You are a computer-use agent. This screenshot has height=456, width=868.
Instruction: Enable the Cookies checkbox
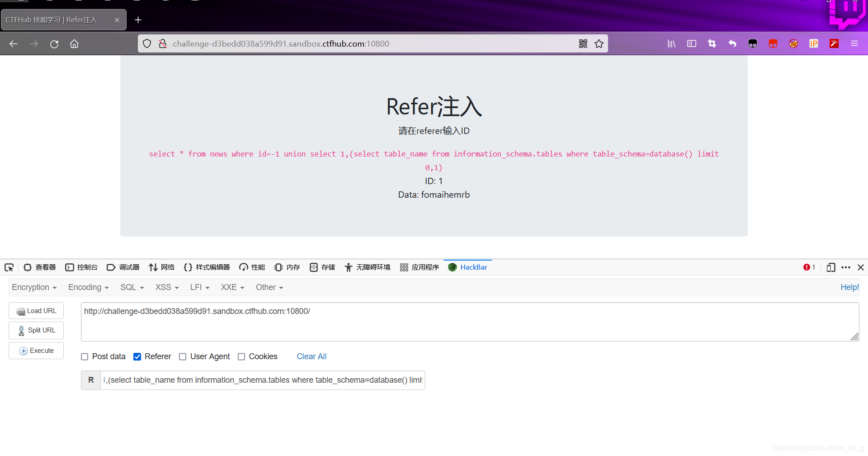pos(241,356)
